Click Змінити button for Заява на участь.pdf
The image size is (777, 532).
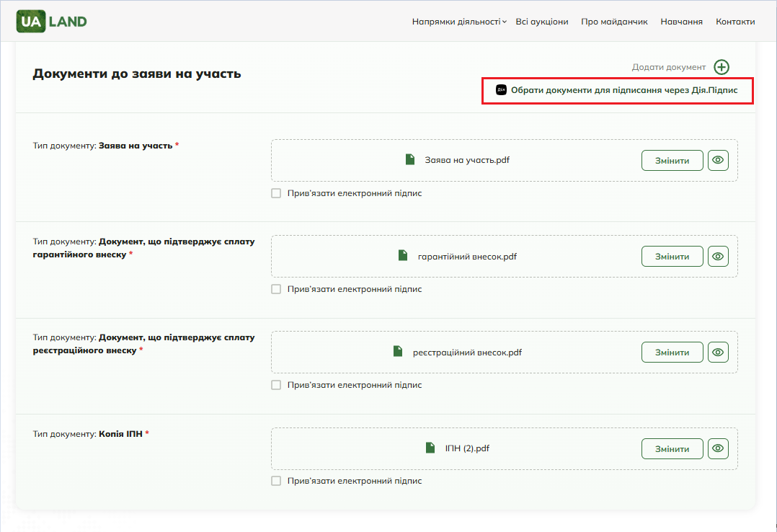(x=672, y=160)
